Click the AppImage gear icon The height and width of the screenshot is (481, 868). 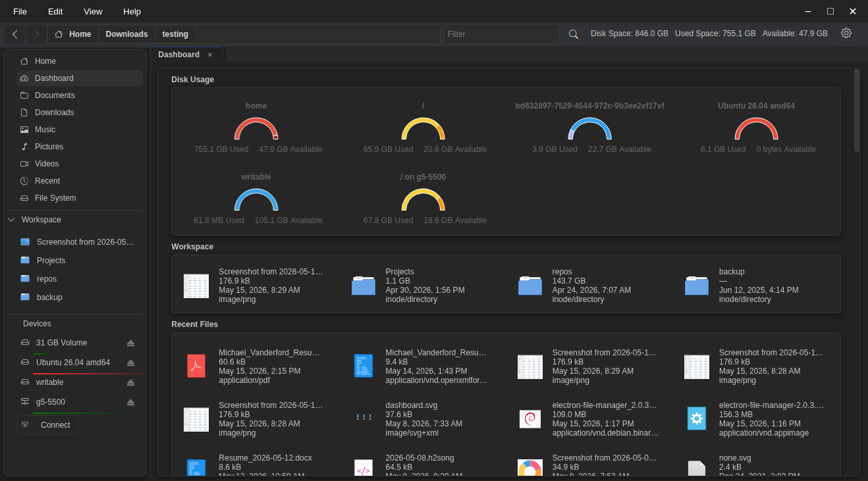(697, 418)
